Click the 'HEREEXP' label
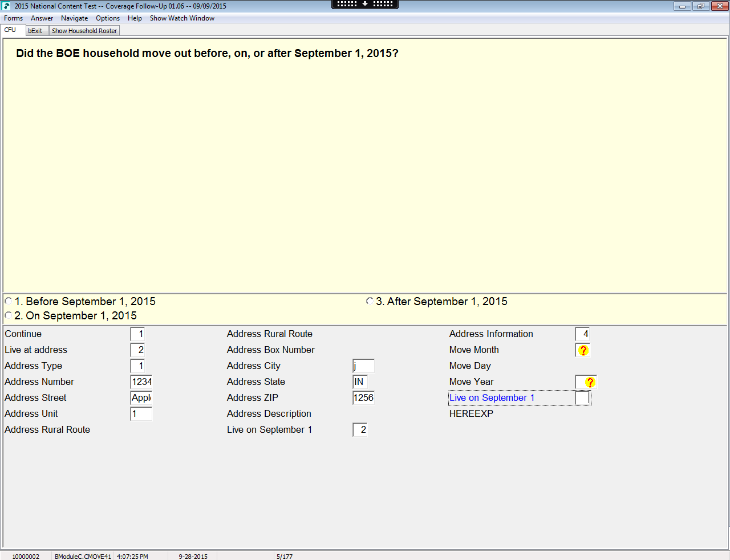Image resolution: width=730 pixels, height=560 pixels. coord(471,414)
